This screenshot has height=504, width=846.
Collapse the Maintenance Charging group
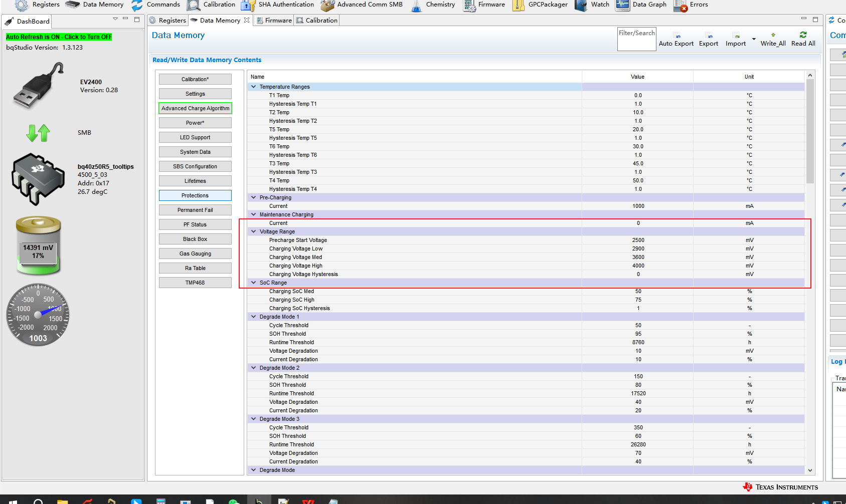pyautogui.click(x=254, y=214)
